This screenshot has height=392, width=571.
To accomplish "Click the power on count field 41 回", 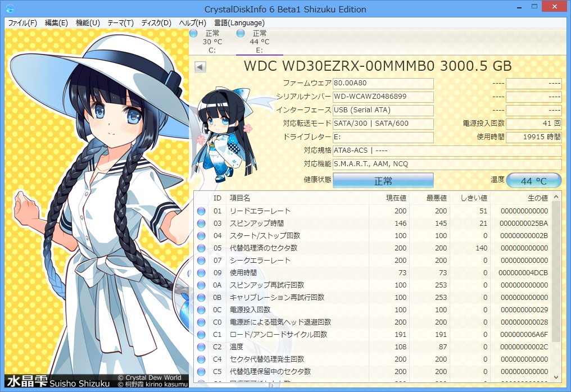I will pyautogui.click(x=533, y=124).
